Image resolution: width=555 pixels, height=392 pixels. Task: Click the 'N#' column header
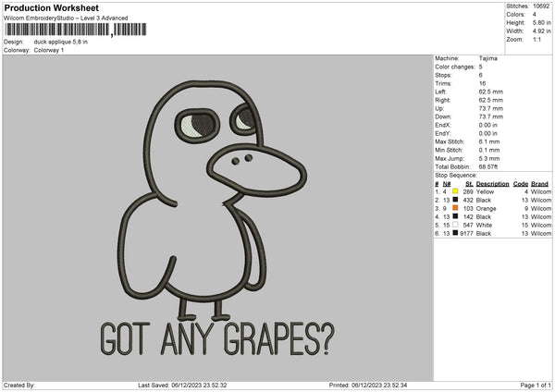447,184
